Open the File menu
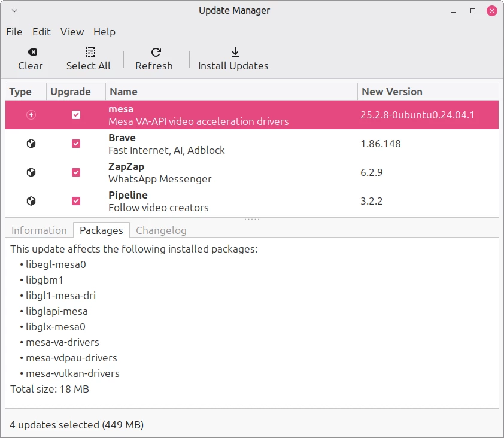The image size is (504, 438). click(x=14, y=32)
